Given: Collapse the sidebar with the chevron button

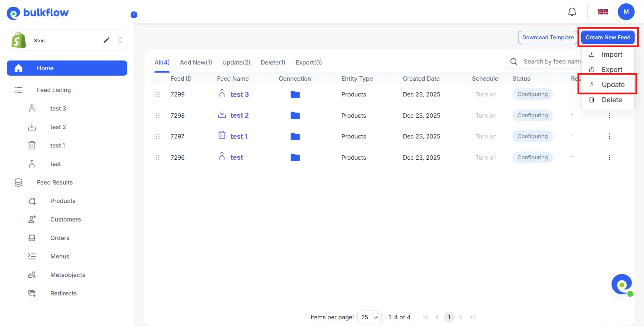Looking at the screenshot, I should pyautogui.click(x=134, y=14).
